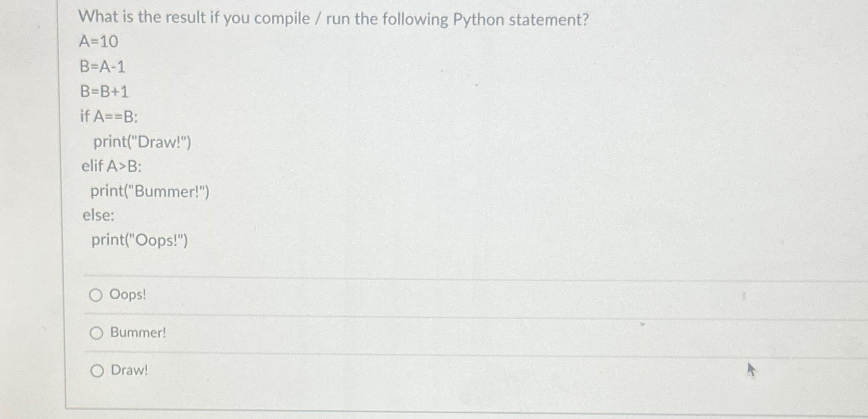The image size is (868, 419).
Task: Click the elif A>B: line
Action: [x=111, y=167]
